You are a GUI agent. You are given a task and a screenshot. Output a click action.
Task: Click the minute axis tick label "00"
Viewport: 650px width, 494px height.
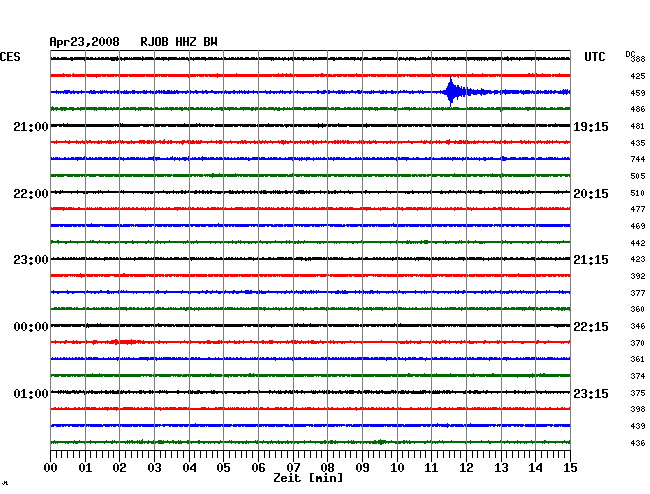pos(51,468)
